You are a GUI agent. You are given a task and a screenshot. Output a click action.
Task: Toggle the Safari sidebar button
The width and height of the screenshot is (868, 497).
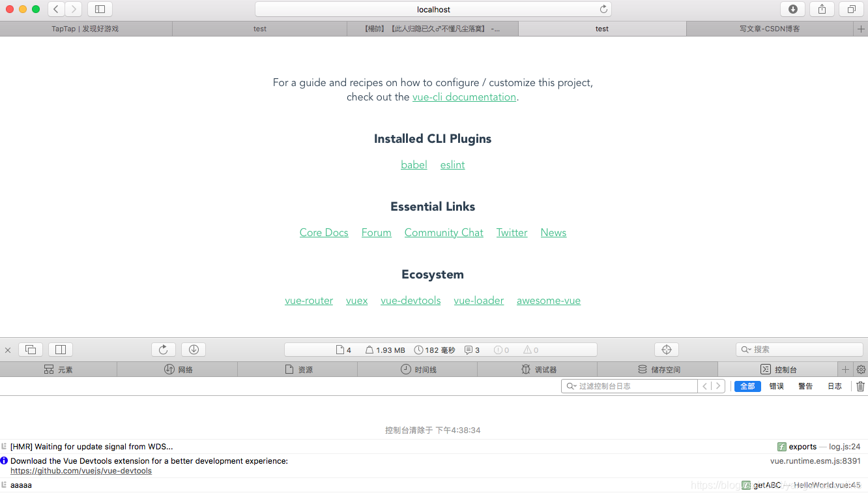pos(100,9)
